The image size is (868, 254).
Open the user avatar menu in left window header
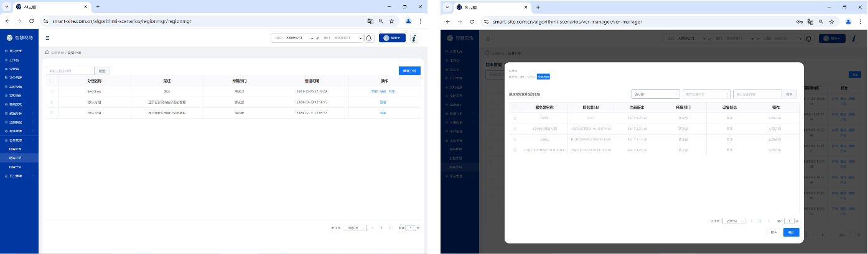tap(392, 38)
